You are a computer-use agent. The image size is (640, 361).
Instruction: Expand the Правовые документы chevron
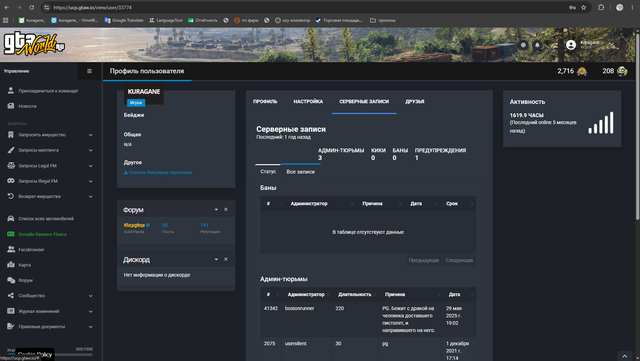click(91, 327)
